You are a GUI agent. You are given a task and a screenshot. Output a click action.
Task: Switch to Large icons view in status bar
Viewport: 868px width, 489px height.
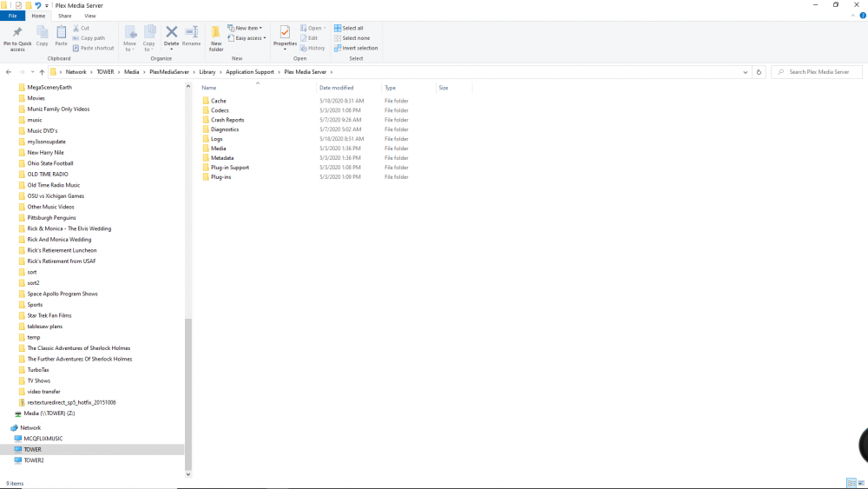pos(861,484)
